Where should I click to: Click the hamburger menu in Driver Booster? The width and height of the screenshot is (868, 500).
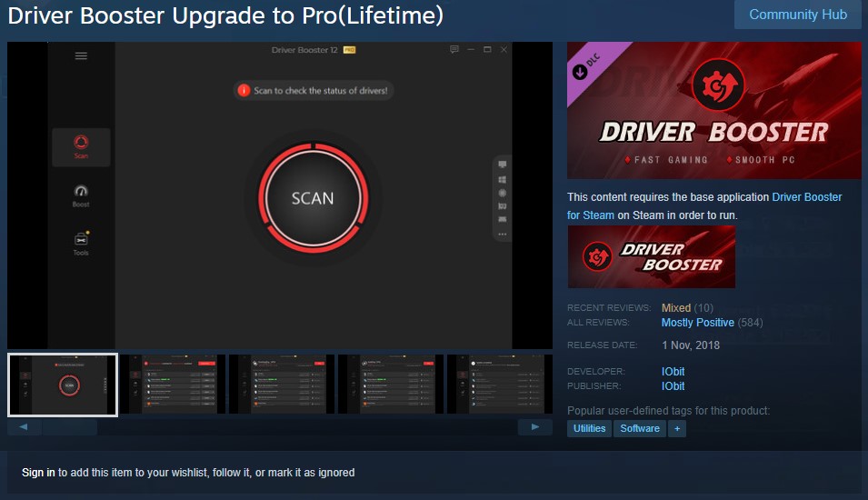[81, 56]
